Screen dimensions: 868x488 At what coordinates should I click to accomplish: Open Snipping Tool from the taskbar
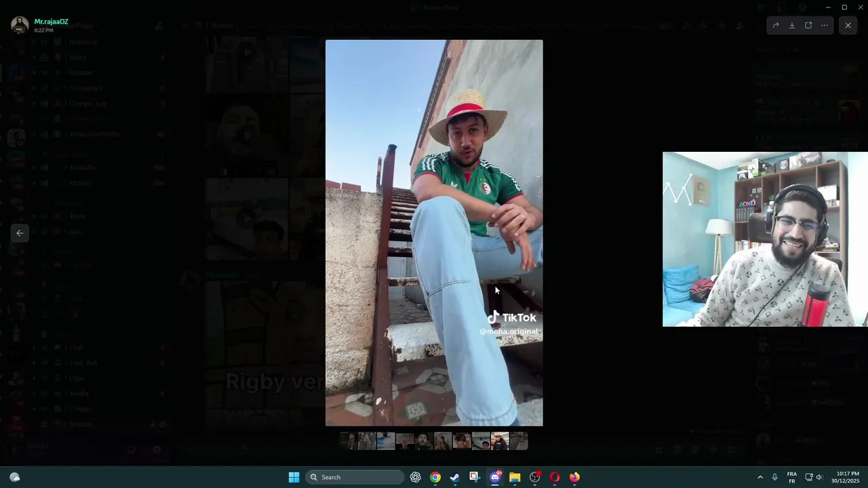click(475, 477)
